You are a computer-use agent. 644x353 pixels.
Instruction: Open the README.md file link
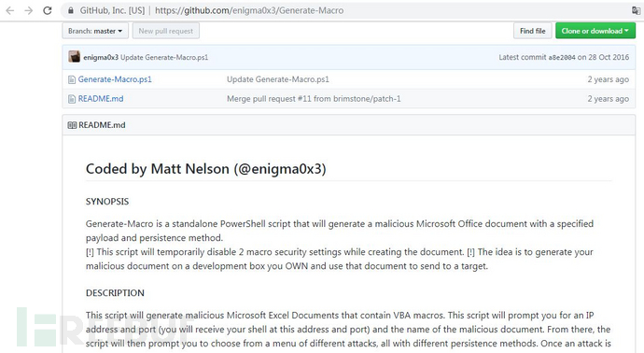(x=101, y=99)
